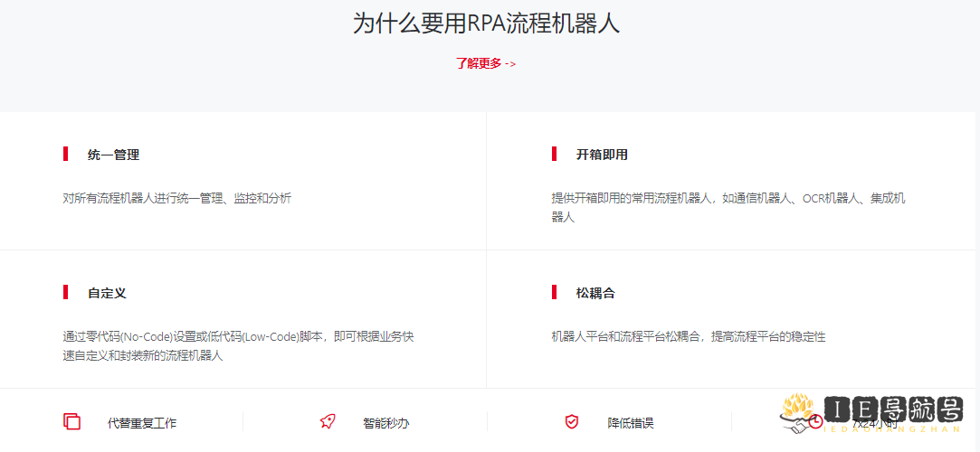Viewport: 980px width, 452px height.
Task: Click the 降低错误 label
Action: pos(631,423)
